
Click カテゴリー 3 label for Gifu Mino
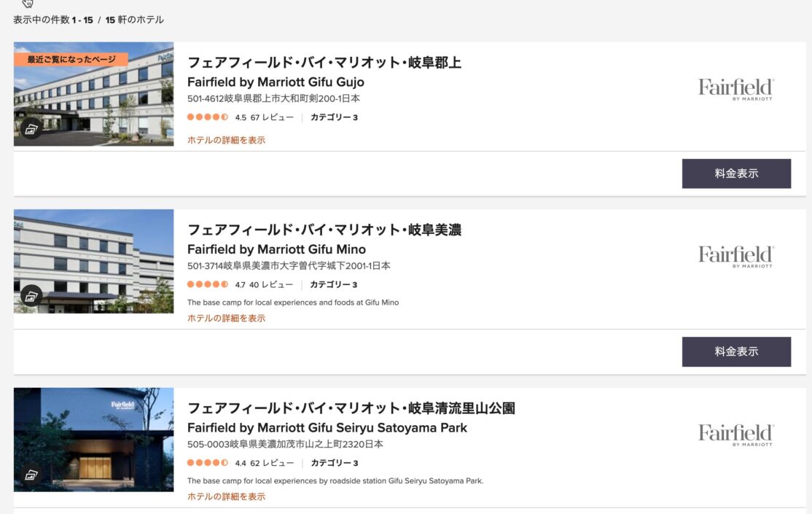(334, 285)
